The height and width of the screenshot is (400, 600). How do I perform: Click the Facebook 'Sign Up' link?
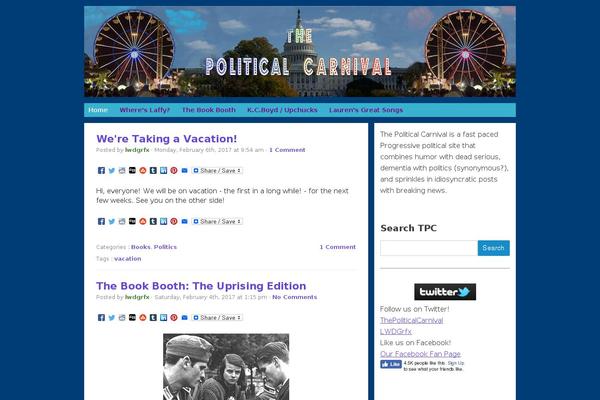click(x=456, y=363)
